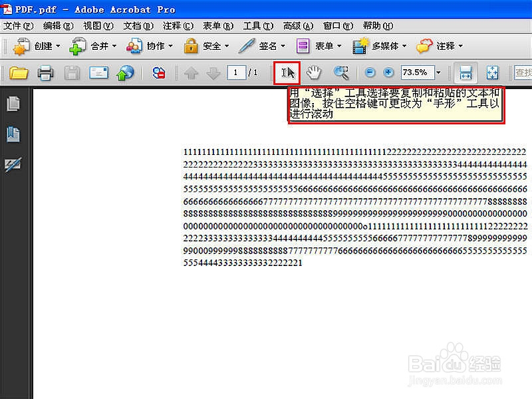The image size is (532, 399).
Task: Expand the 签名 task dropdown
Action: click(283, 46)
